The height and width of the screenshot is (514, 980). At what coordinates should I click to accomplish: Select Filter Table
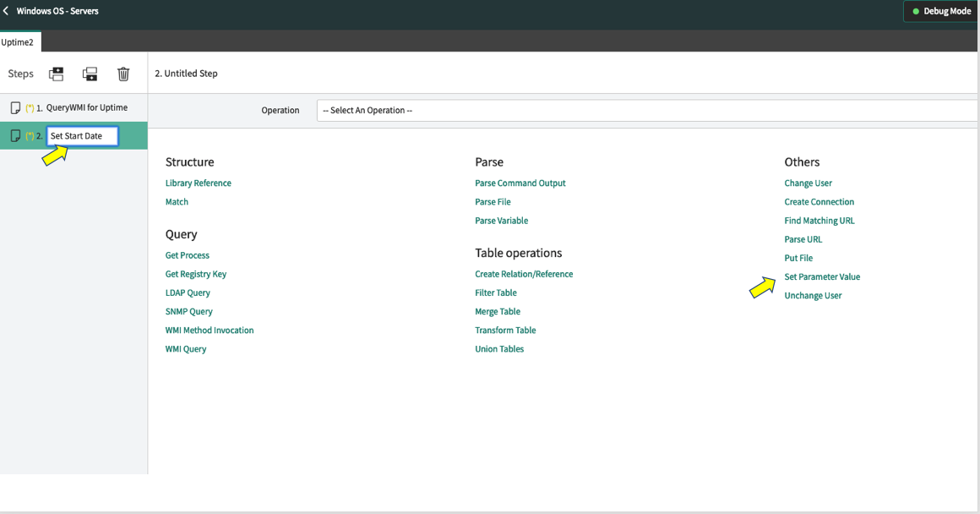(496, 293)
